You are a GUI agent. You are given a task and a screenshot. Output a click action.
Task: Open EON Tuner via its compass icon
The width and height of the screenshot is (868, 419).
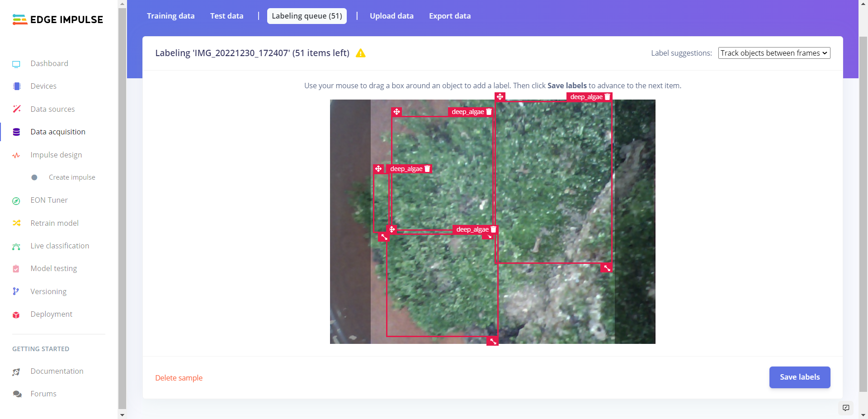(16, 200)
